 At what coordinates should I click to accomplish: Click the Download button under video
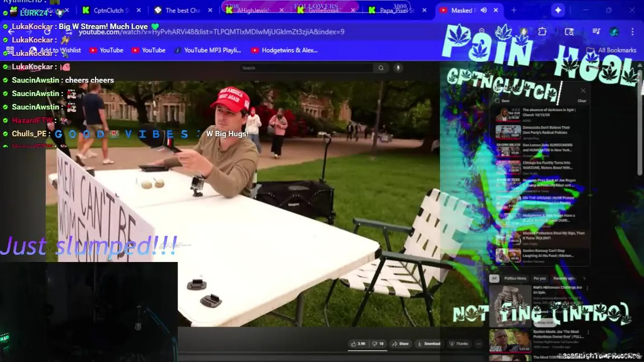coord(429,344)
